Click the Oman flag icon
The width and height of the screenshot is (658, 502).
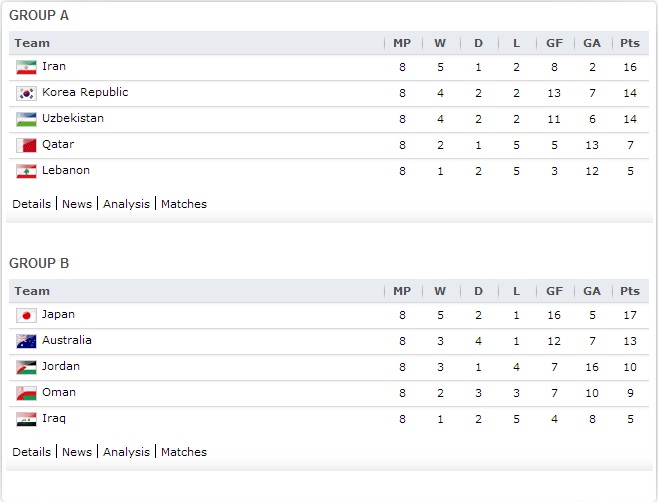point(26,393)
